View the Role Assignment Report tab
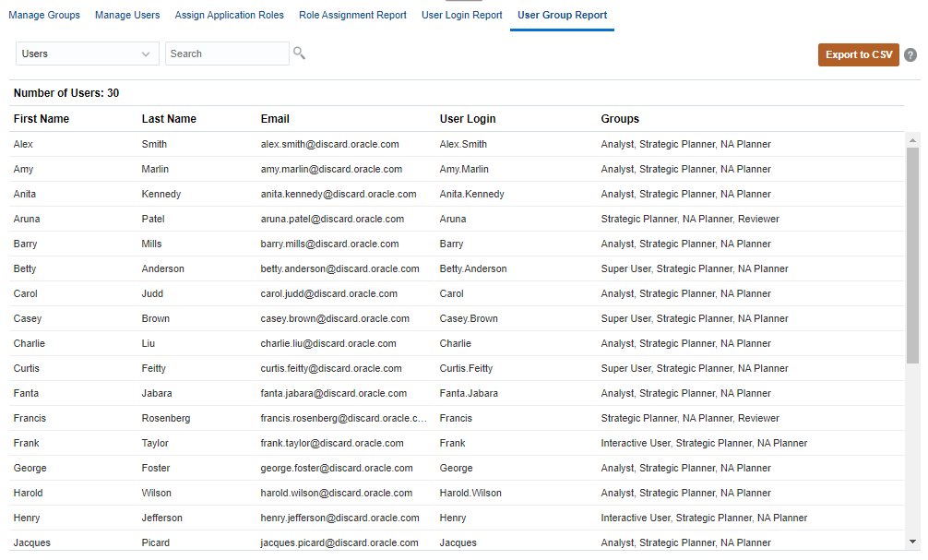This screenshot has height=560, width=928. pos(352,15)
